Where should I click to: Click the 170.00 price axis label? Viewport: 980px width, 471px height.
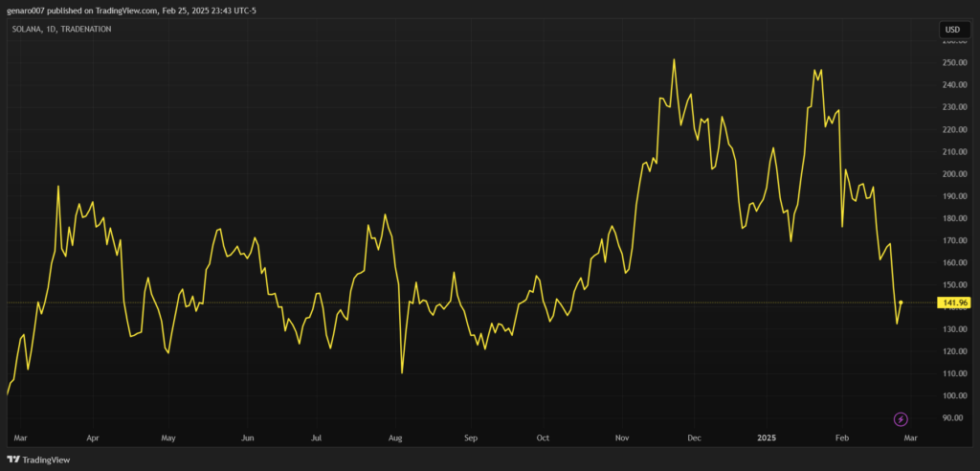tap(954, 241)
